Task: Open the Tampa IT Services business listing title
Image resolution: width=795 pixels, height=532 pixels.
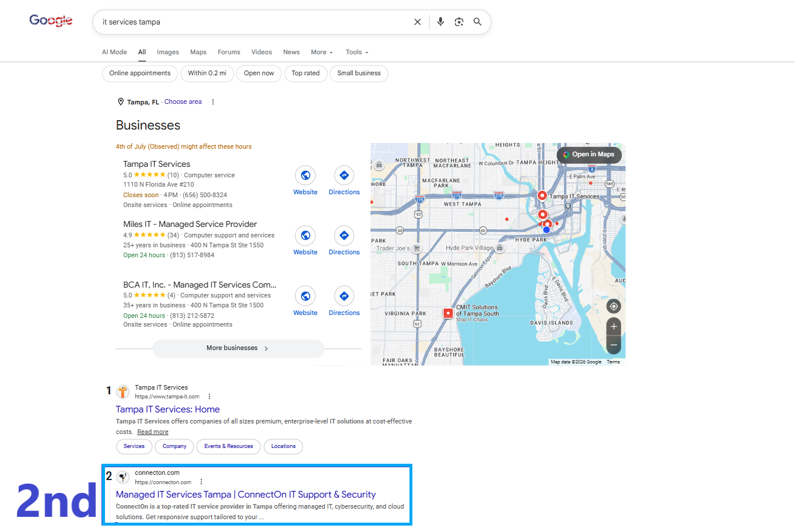Action: [x=157, y=164]
